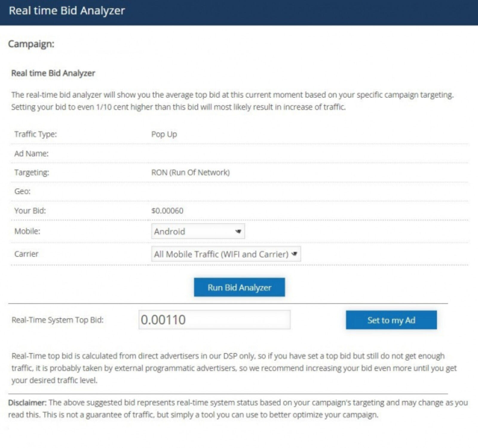Click the RON (Run Of Network) targeting value
Screen dimensions: 478x448
coord(191,172)
